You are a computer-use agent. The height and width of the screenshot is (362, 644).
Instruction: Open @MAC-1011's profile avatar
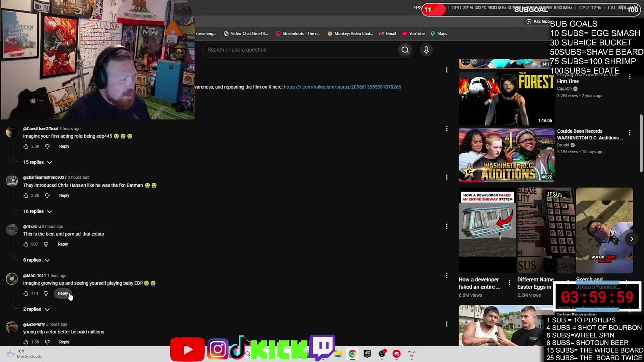pyautogui.click(x=11, y=279)
